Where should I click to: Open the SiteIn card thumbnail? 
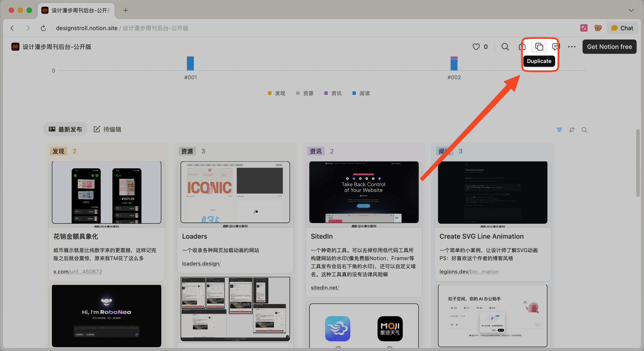[x=364, y=192]
